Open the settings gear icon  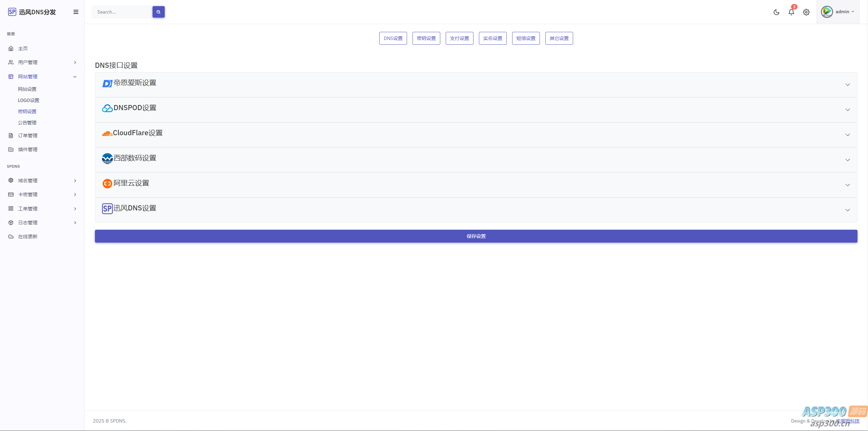pyautogui.click(x=806, y=12)
